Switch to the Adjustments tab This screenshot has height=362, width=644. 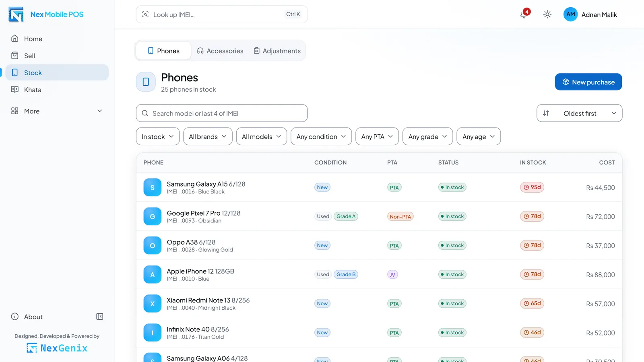tap(277, 51)
